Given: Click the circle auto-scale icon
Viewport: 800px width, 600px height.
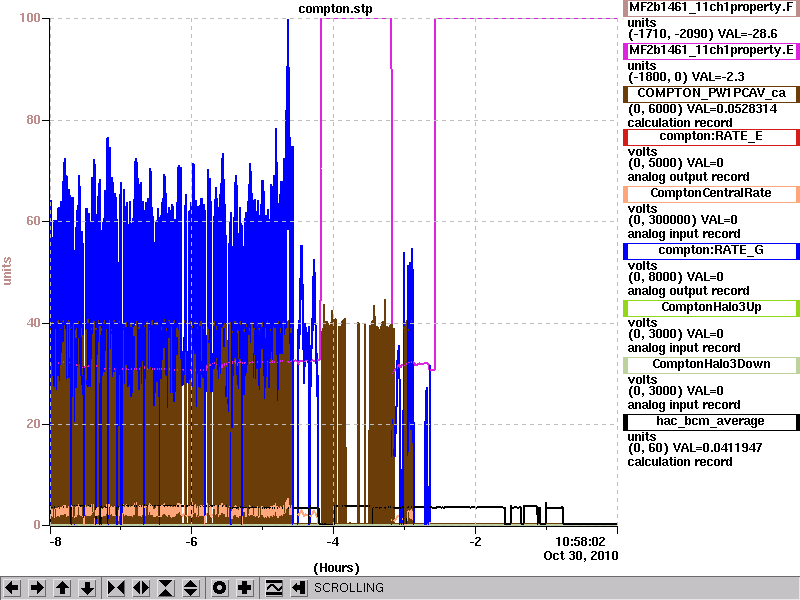Looking at the screenshot, I should pos(219,588).
